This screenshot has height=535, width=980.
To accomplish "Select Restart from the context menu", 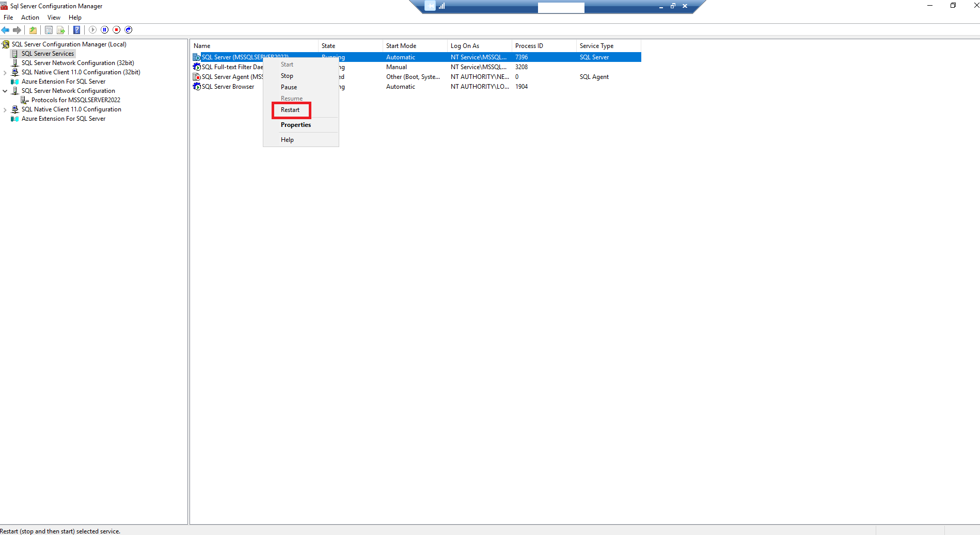I will coord(291,110).
